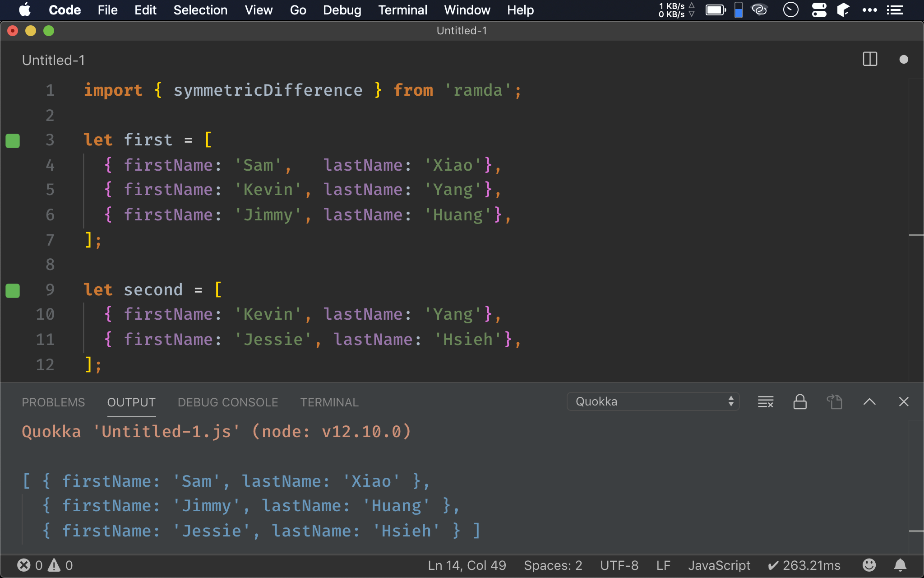924x578 pixels.
Task: Open the Window menu
Action: click(467, 10)
